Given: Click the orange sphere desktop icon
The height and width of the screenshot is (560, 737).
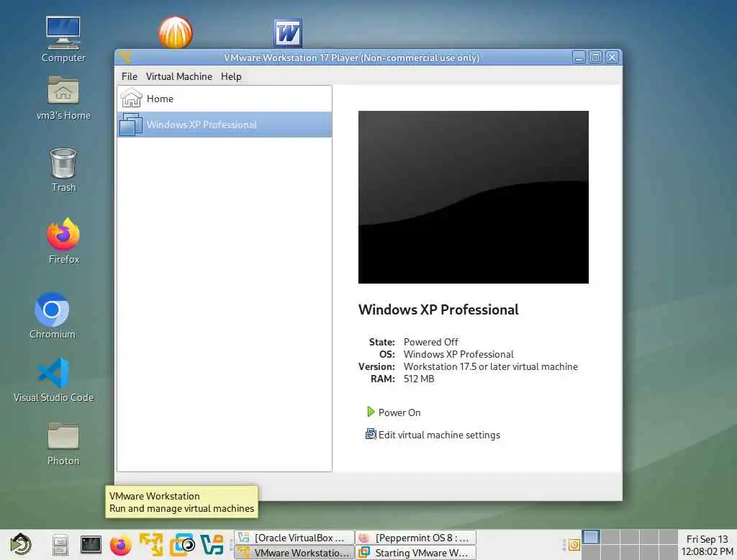Looking at the screenshot, I should pyautogui.click(x=176, y=32).
